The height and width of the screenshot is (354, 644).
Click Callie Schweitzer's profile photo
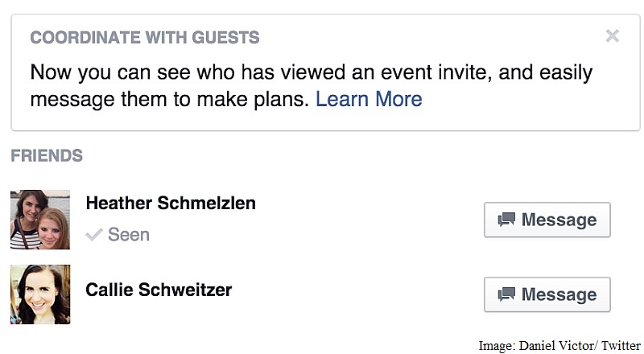click(40, 294)
